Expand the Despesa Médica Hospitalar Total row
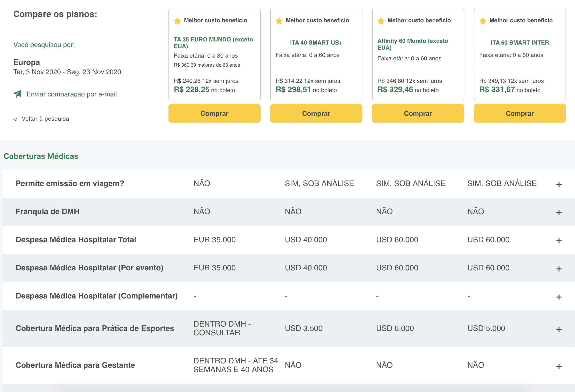Image resolution: width=575 pixels, height=392 pixels. click(x=559, y=241)
